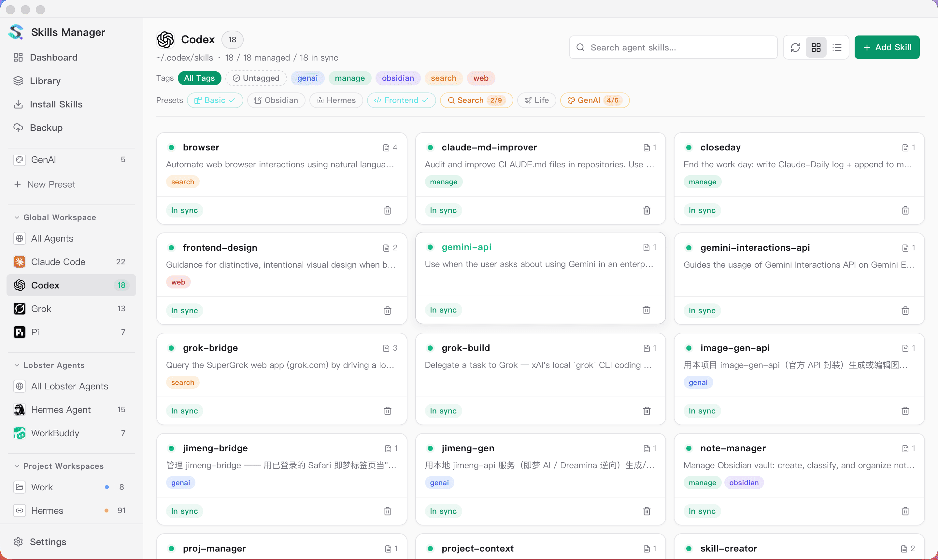This screenshot has height=560, width=938.
Task: Collapse the Project Workspaces section
Action: click(x=59, y=466)
